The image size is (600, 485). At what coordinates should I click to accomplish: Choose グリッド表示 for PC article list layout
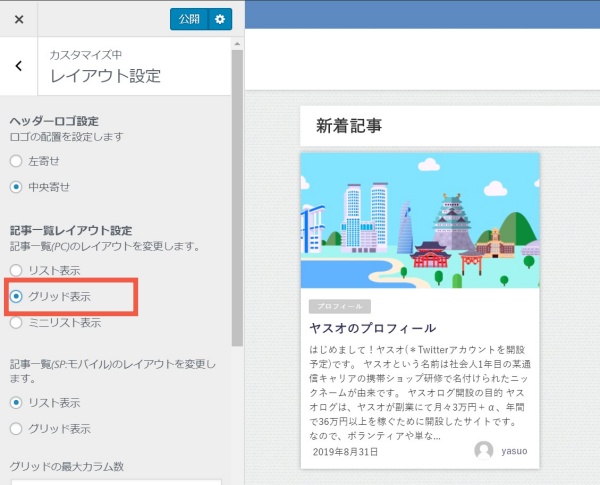point(16,297)
